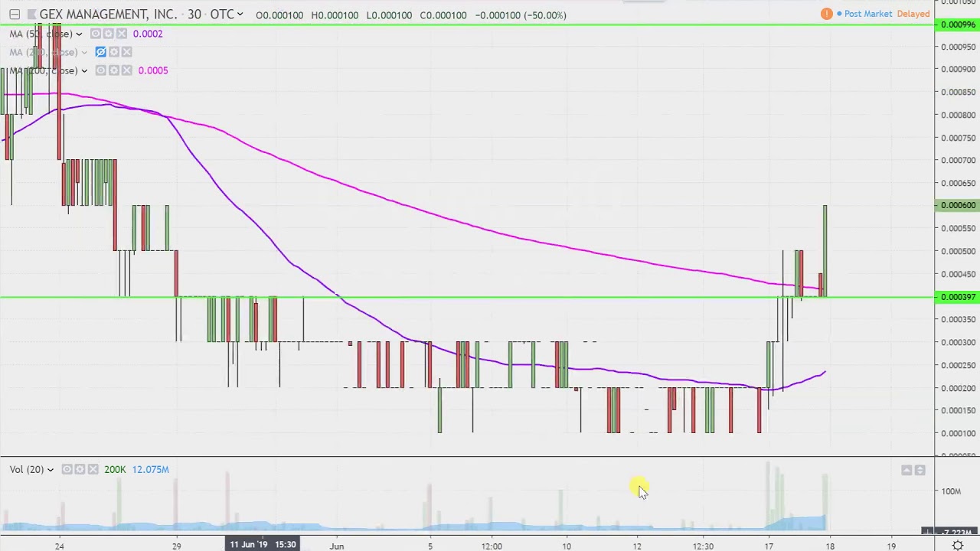Open settings for the MA 200 indicator
This screenshot has width=980, height=551.
click(x=114, y=70)
